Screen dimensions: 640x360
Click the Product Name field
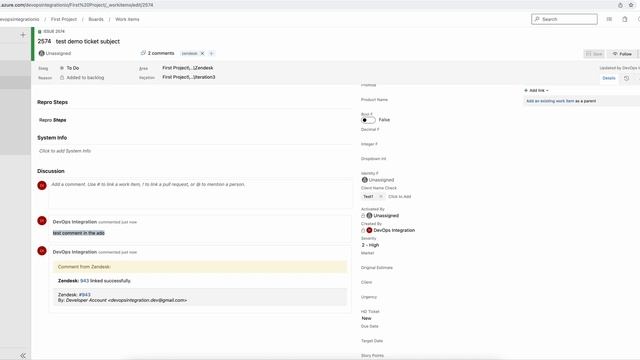click(374, 100)
